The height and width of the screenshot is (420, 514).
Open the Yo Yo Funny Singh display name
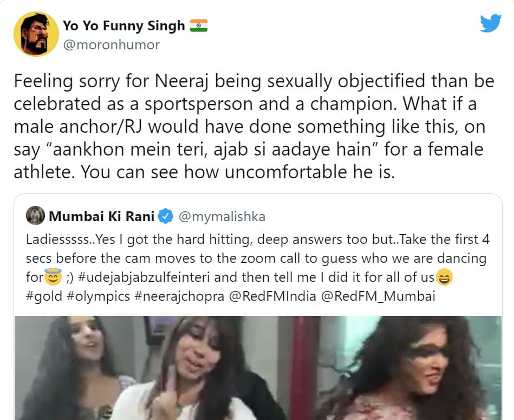124,25
